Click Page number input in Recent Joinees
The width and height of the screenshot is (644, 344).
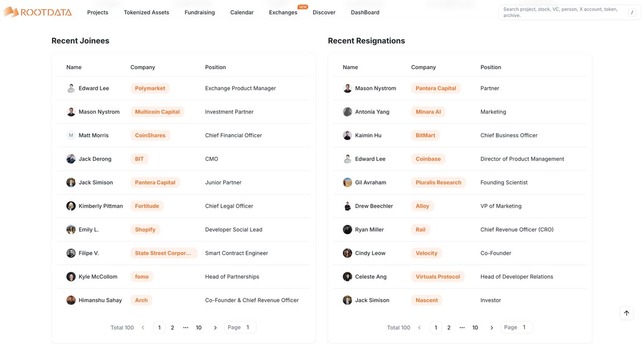click(x=248, y=327)
